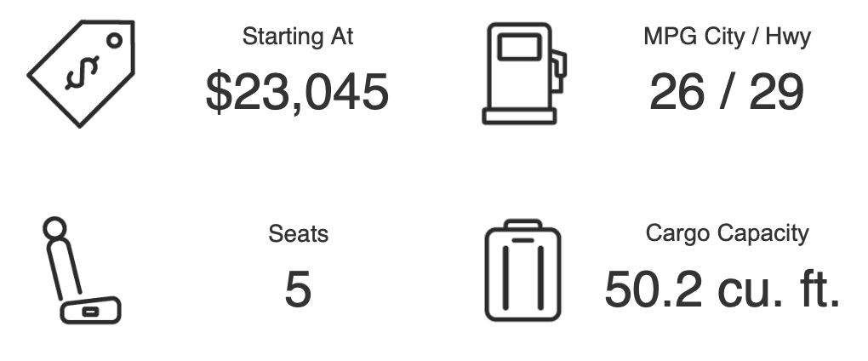This screenshot has height=361, width=868.
Task: Click the car seat icon
Action: (x=82, y=270)
